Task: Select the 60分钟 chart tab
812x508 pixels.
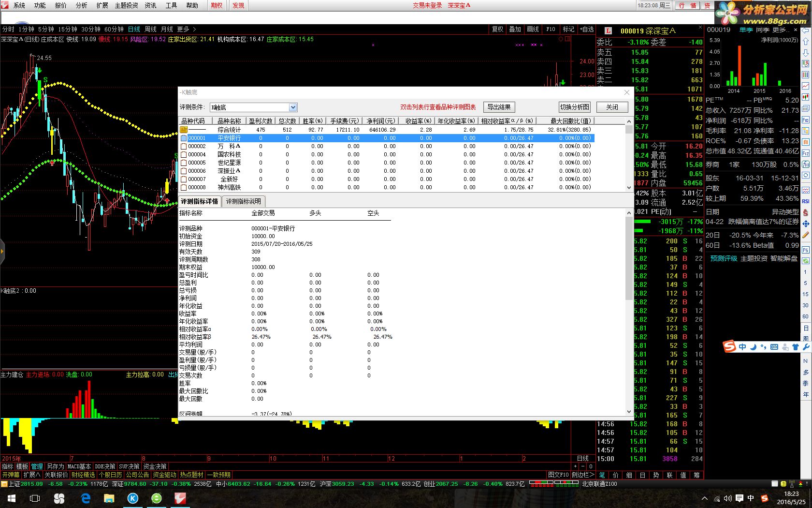Action: tap(114, 30)
